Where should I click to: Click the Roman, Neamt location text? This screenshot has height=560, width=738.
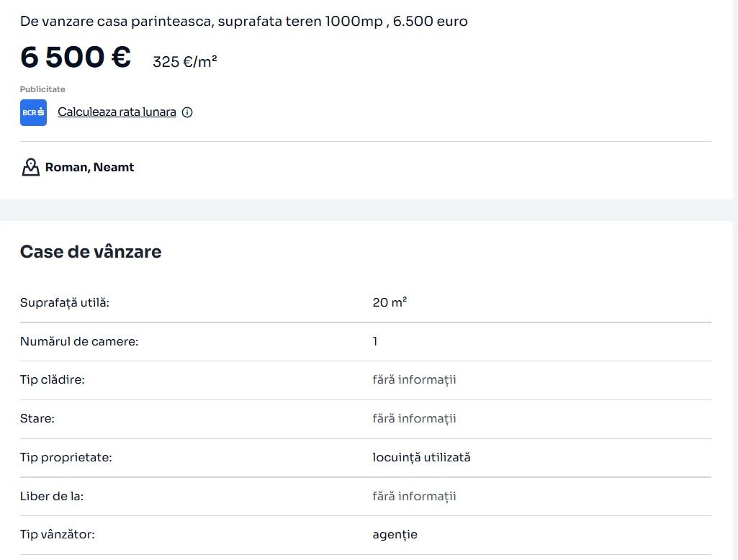click(x=89, y=167)
